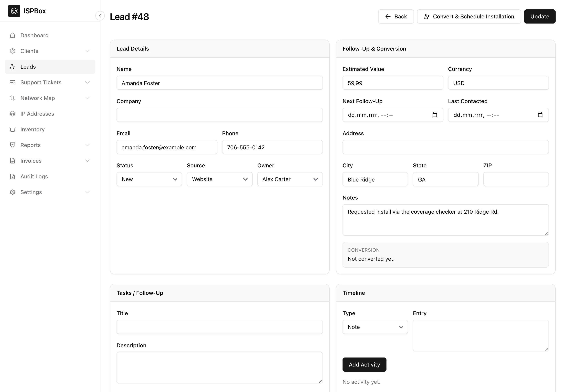Open Inventory in the sidebar

(50, 129)
